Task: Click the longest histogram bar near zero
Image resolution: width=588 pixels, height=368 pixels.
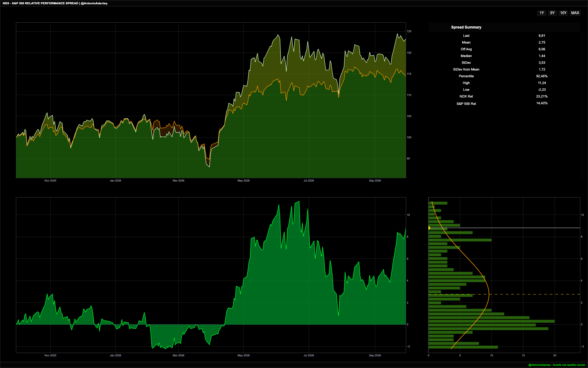Action: click(x=492, y=321)
